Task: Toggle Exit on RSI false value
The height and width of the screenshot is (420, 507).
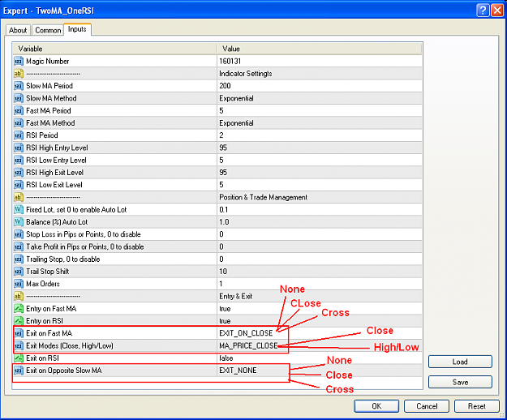Action: pyautogui.click(x=226, y=358)
